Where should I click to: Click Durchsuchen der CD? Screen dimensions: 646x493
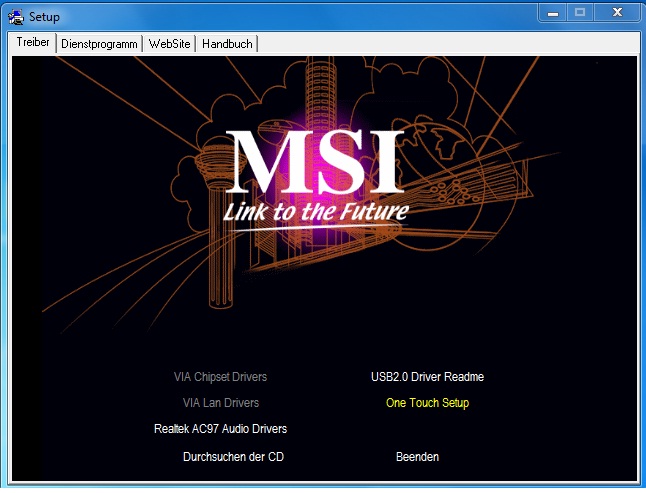click(x=233, y=457)
